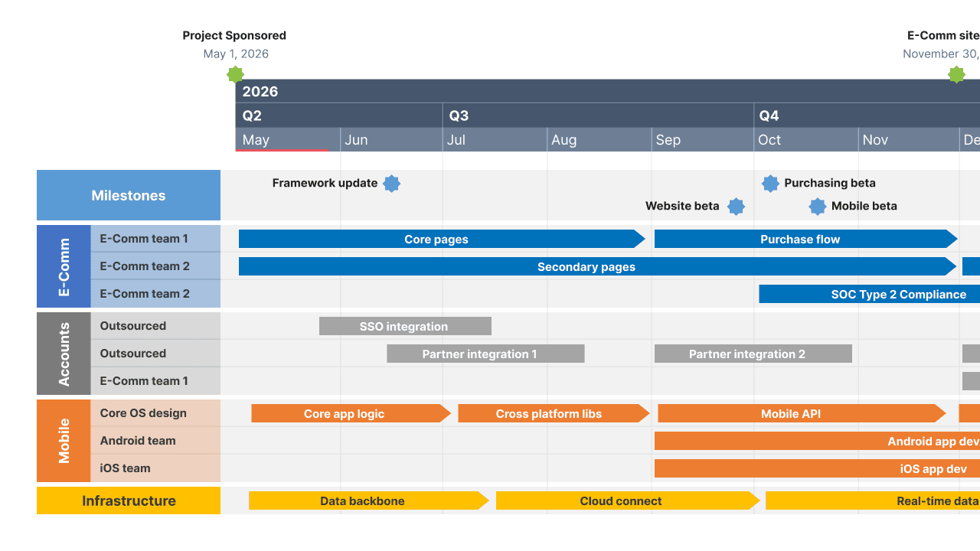Viewport: 980px width, 551px height.
Task: Click the Secondary pages task bar
Action: (x=597, y=267)
